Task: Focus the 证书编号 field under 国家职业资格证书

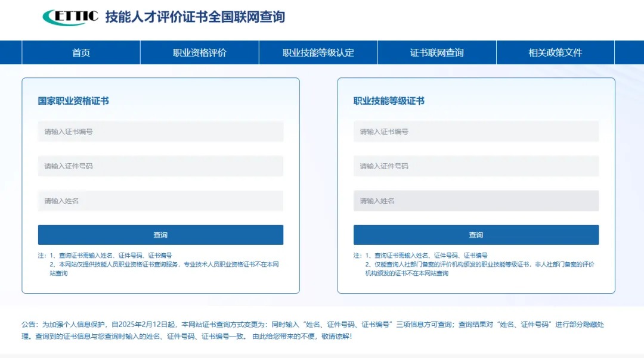Action: coord(160,132)
